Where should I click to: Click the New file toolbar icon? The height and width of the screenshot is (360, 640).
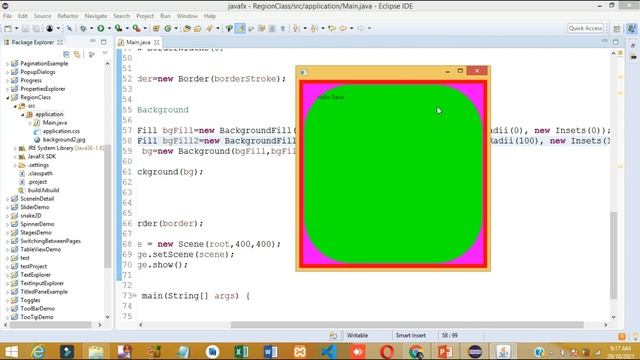click(x=8, y=28)
